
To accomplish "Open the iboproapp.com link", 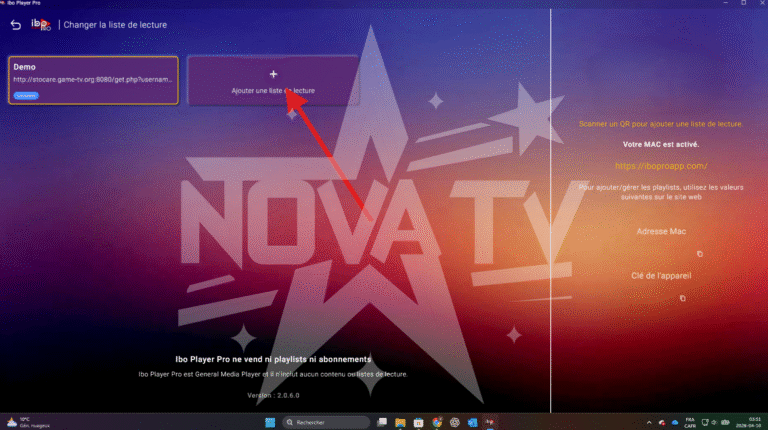I will [660, 166].
